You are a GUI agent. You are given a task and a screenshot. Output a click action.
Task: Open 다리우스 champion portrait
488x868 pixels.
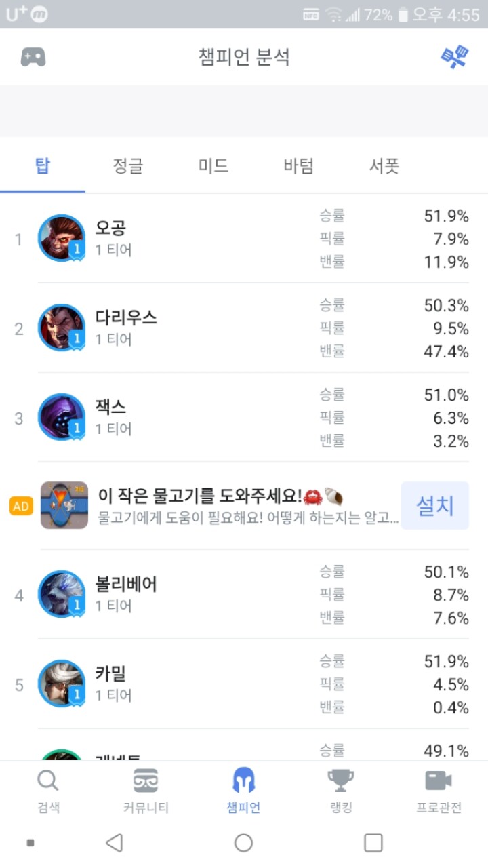point(62,328)
